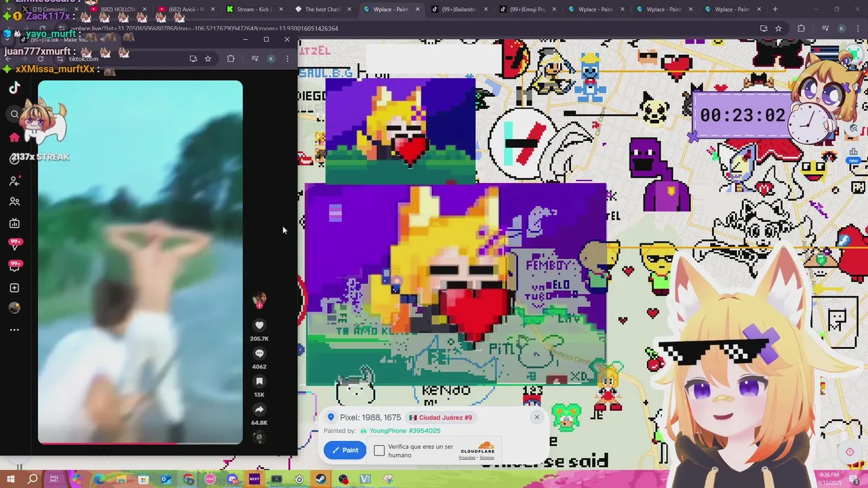Open the comments showing 4062
This screenshot has width=868, height=488.
click(x=259, y=353)
